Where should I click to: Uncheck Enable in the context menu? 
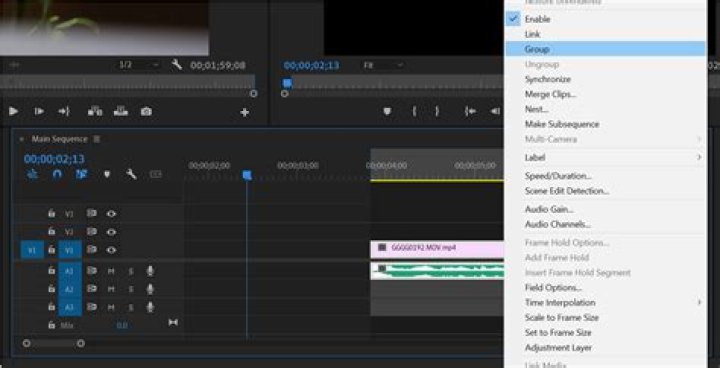pyautogui.click(x=605, y=19)
